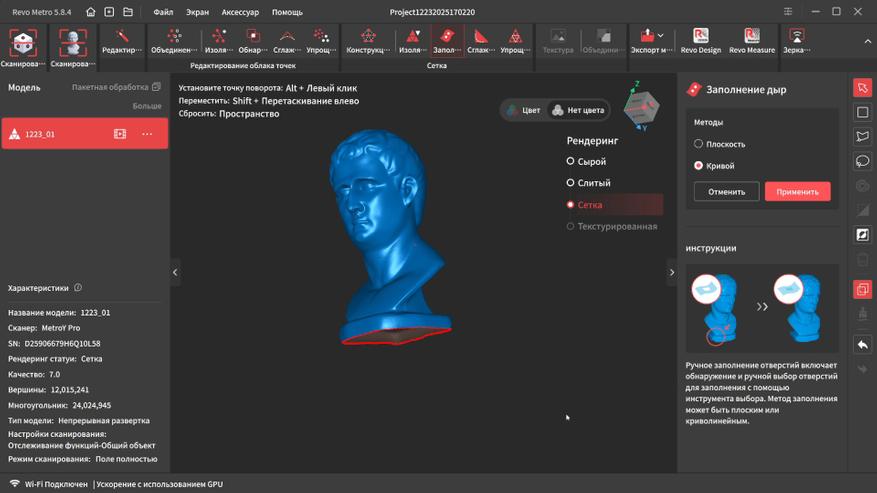This screenshot has width=877, height=493.
Task: Open the bust scanning mode icon
Action: (73, 44)
